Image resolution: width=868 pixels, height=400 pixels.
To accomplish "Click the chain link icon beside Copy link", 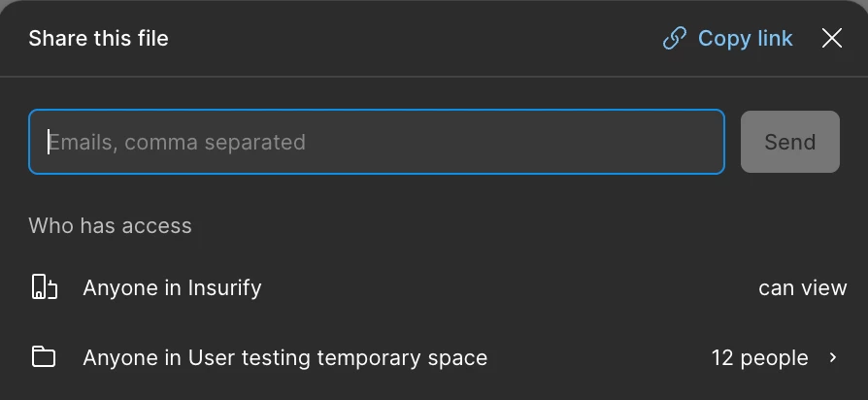I will pos(674,39).
